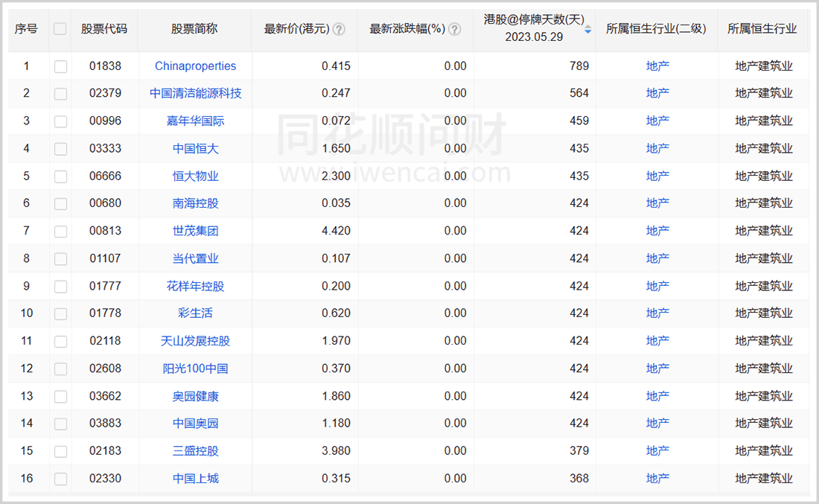Check the box for stock 02183
The image size is (819, 504).
point(60,450)
